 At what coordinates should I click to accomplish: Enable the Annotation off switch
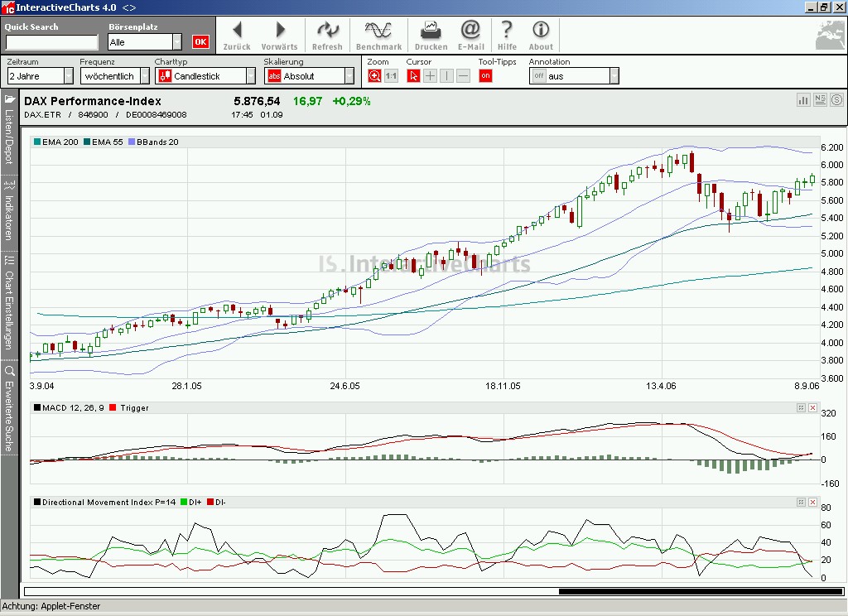[x=539, y=75]
